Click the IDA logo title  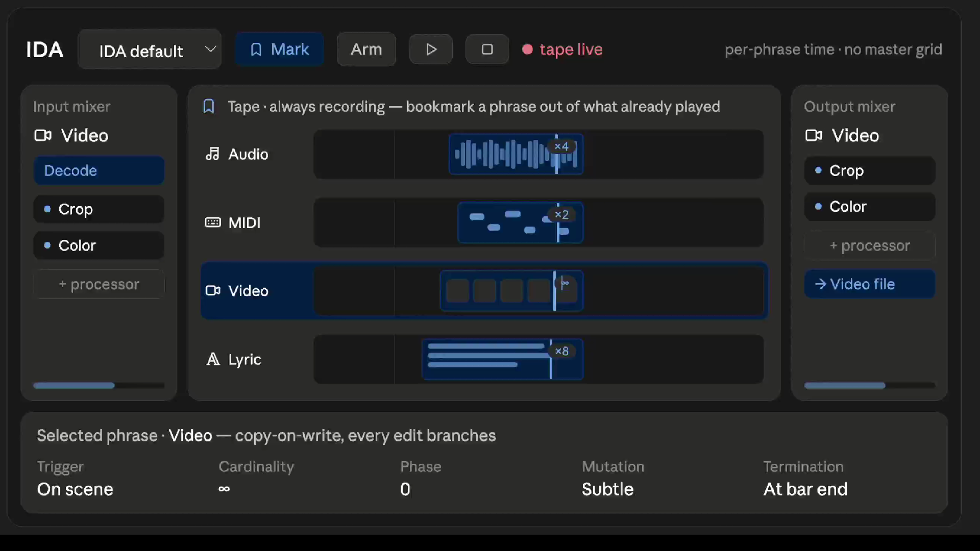45,49
